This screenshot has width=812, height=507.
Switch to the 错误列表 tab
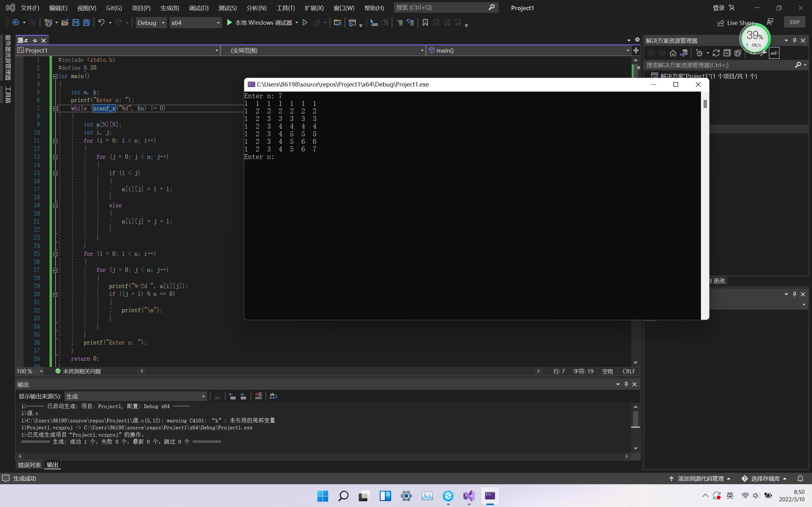pos(29,465)
